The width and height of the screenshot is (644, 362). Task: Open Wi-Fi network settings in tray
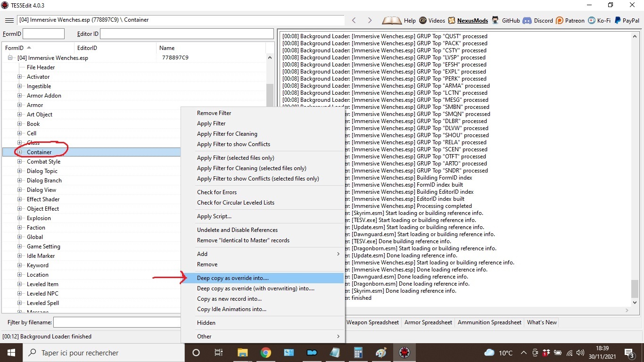(570, 353)
